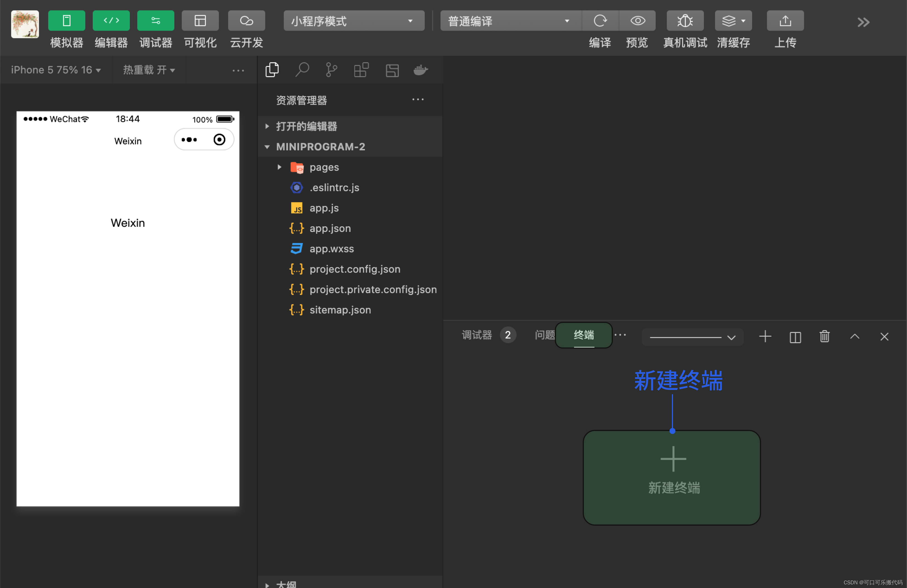
Task: Start real device debugging (真机调试)
Action: click(x=685, y=21)
